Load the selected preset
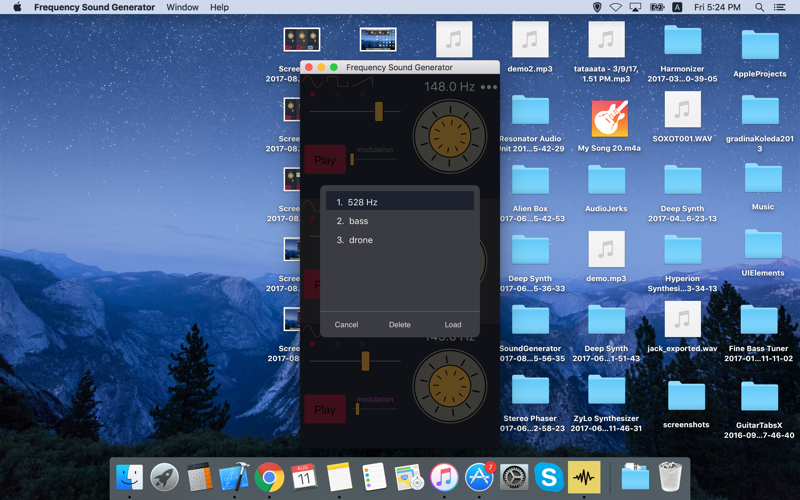Screen dimensions: 800x500 point(453,324)
